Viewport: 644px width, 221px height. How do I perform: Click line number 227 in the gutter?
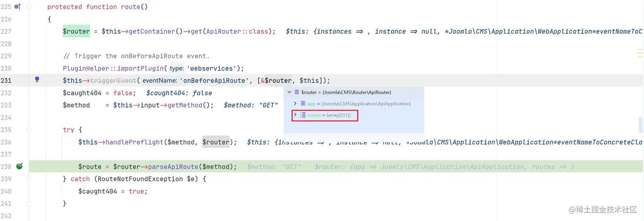click(x=6, y=32)
